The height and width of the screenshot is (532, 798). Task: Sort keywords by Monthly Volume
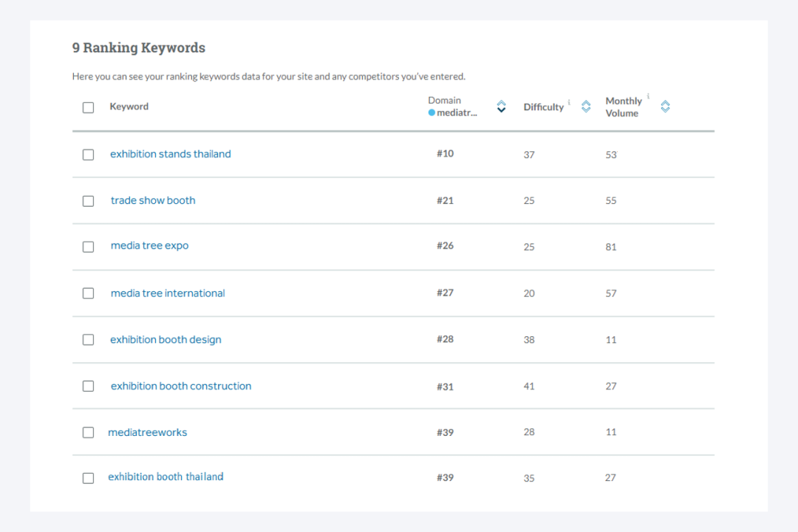(665, 106)
